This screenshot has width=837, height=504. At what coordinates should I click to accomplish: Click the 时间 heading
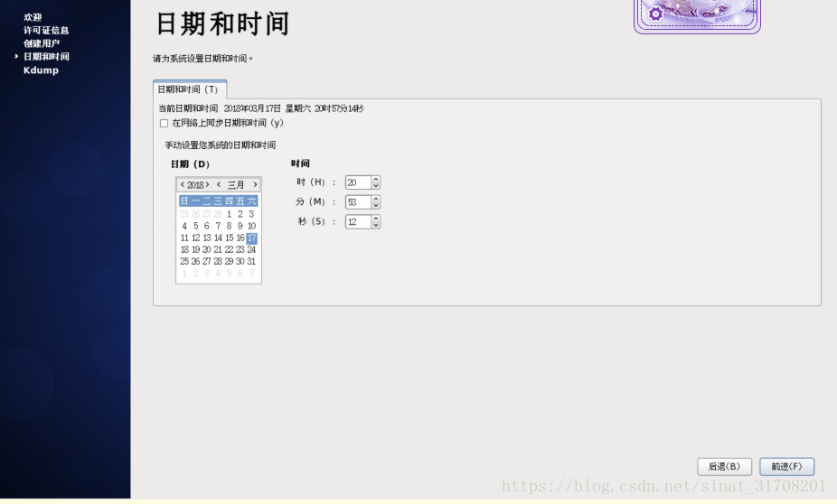[x=300, y=163]
